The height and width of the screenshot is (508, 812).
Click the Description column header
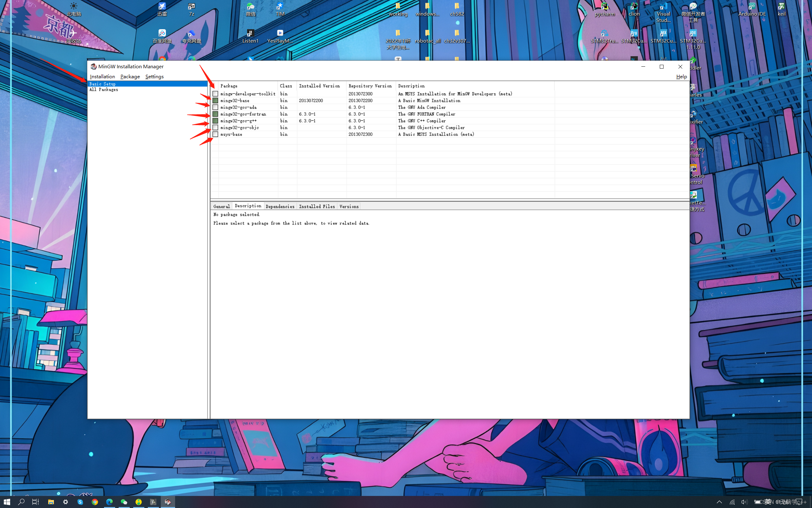tap(475, 86)
